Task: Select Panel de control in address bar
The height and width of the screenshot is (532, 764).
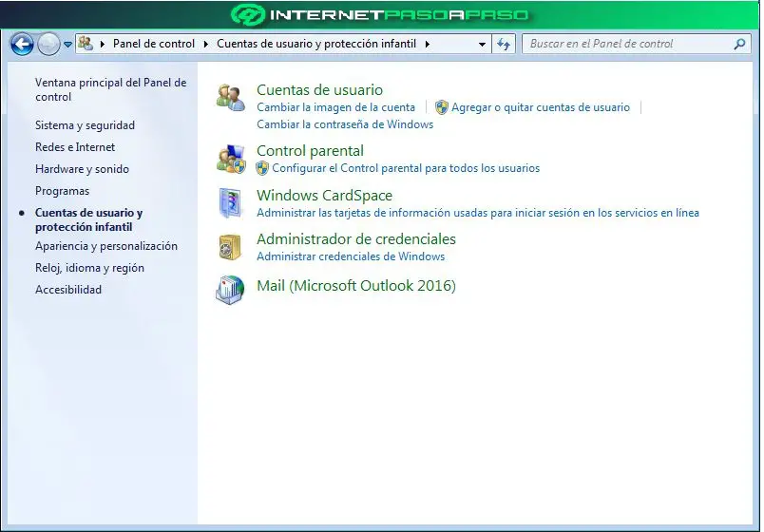Action: [154, 44]
